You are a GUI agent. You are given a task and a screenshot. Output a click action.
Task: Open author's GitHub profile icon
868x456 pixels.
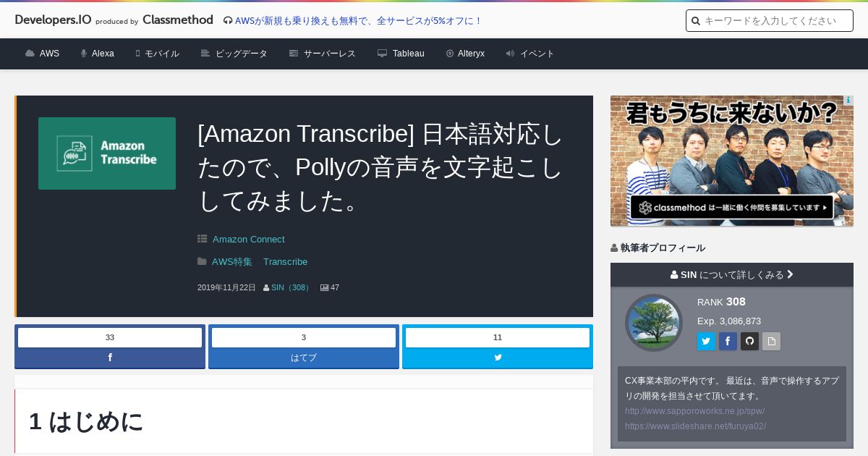[749, 342]
